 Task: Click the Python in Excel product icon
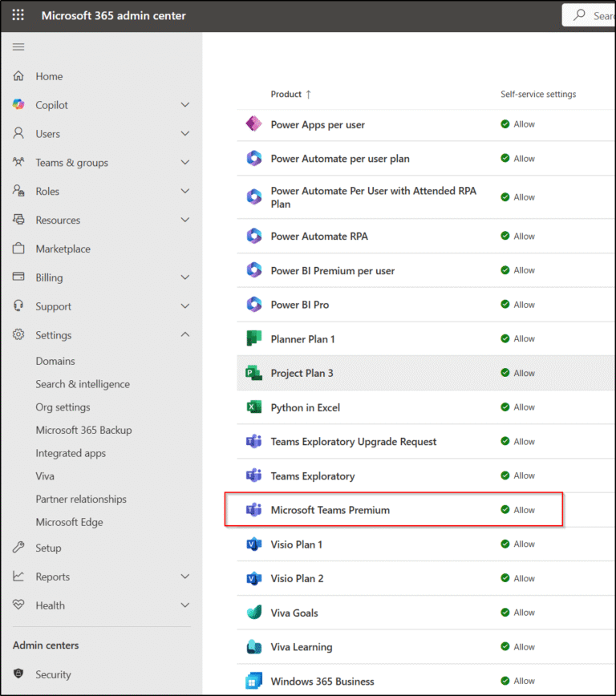point(253,407)
